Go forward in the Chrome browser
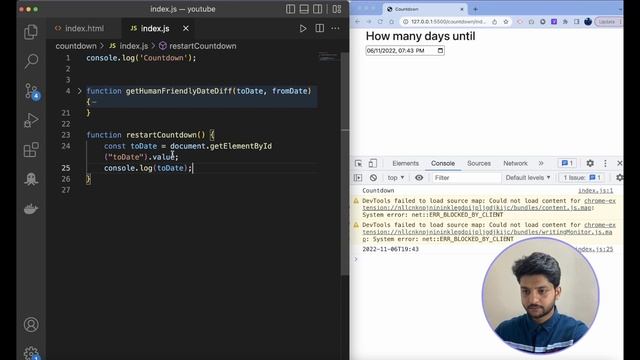 click(369, 22)
